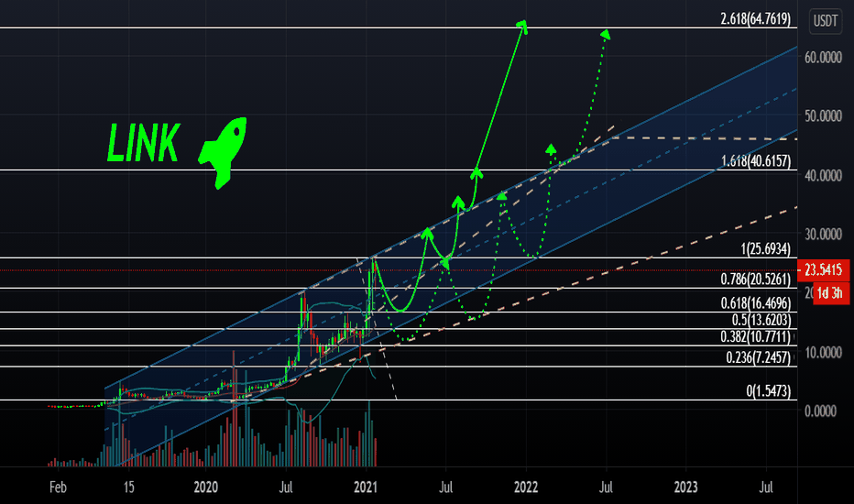This screenshot has width=854, height=504.
Task: Click the 1(25.6934) Fibonacci level label
Action: click(765, 249)
